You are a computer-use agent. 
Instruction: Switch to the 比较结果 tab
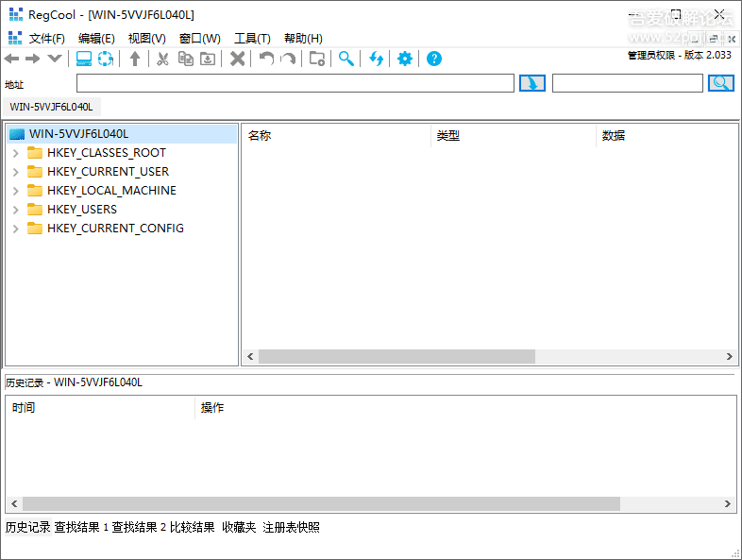tap(193, 527)
